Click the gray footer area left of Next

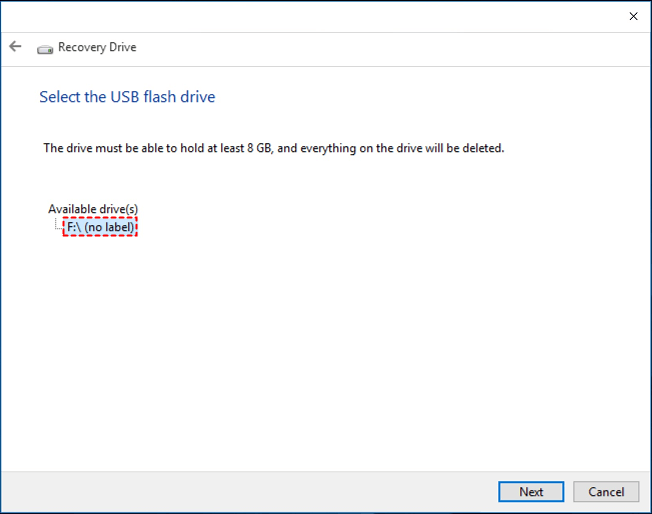tap(250, 491)
